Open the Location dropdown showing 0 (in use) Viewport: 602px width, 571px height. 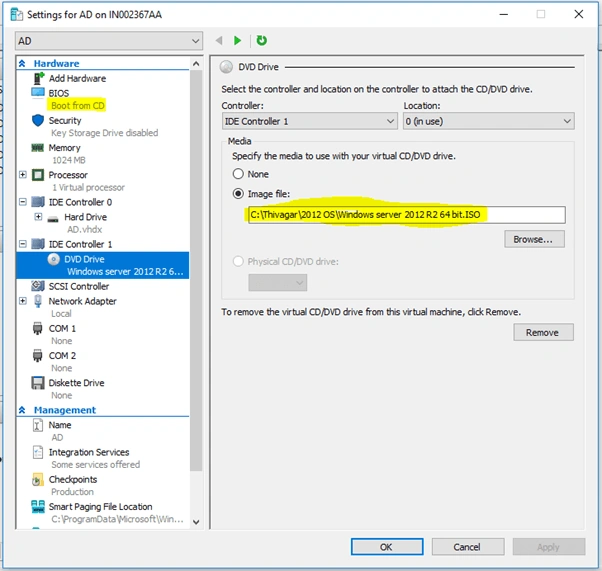point(488,121)
